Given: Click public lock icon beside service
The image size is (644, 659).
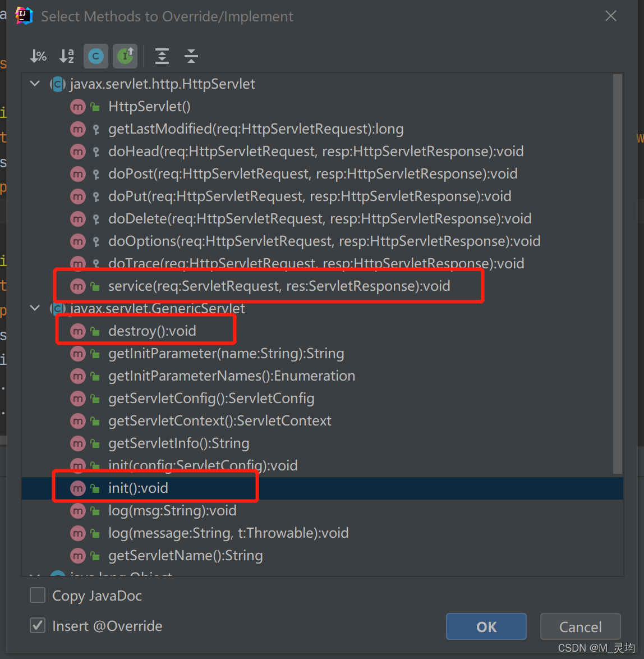Looking at the screenshot, I should pos(95,286).
